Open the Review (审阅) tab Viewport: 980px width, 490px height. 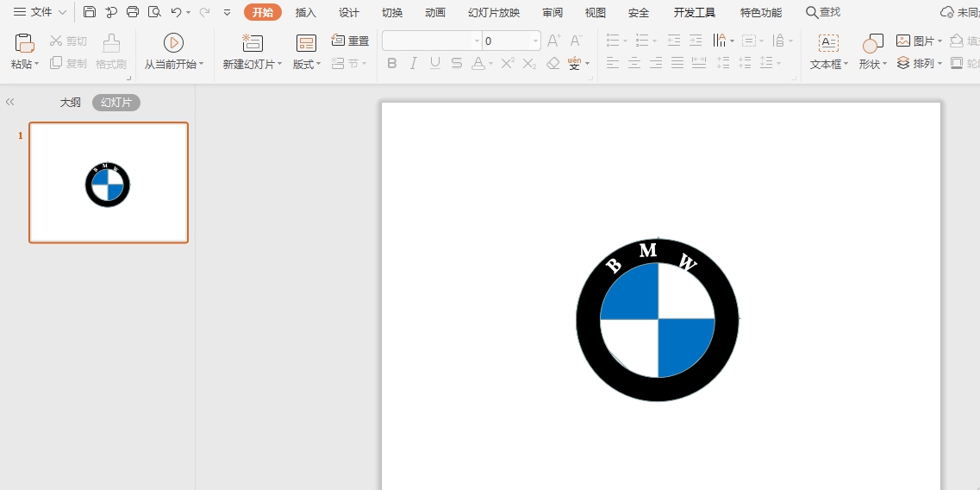pos(552,13)
